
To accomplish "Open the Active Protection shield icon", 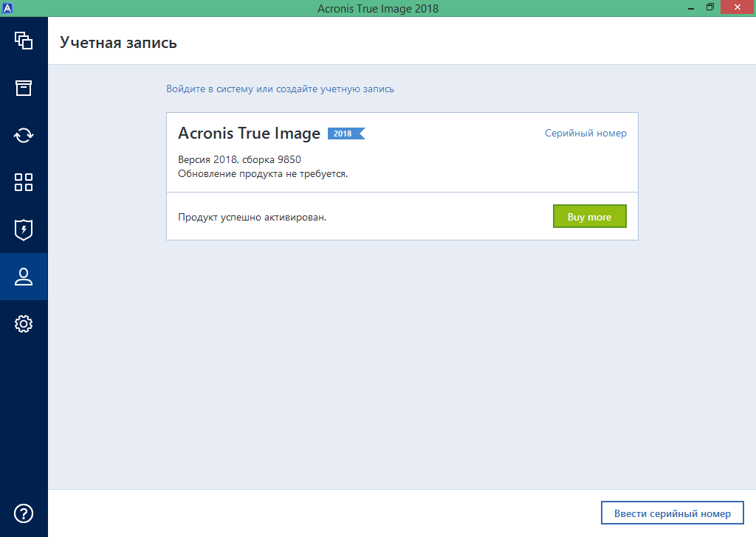I will point(24,229).
